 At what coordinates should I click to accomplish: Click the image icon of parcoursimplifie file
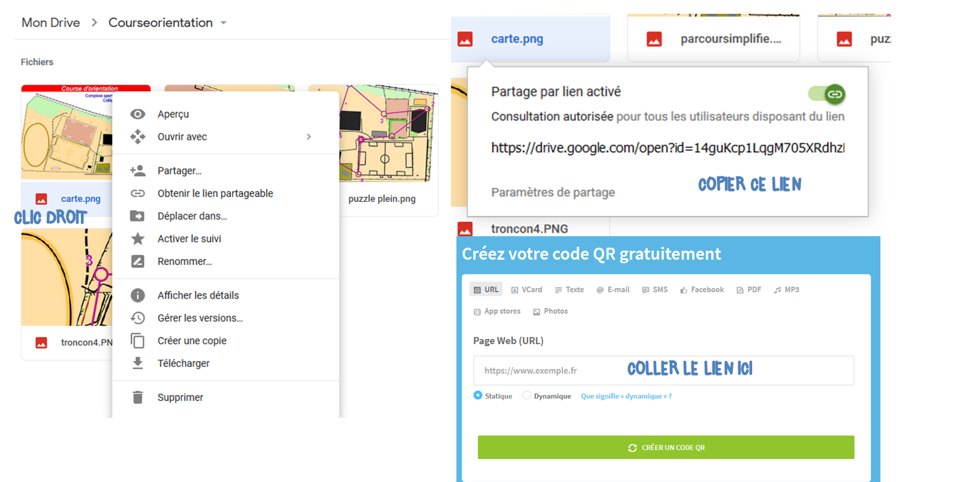coord(654,40)
